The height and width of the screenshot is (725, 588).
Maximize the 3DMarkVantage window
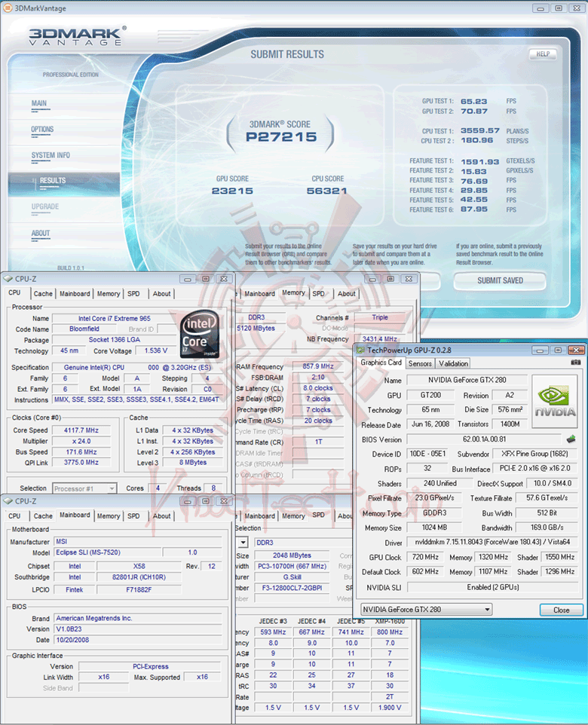559,8
